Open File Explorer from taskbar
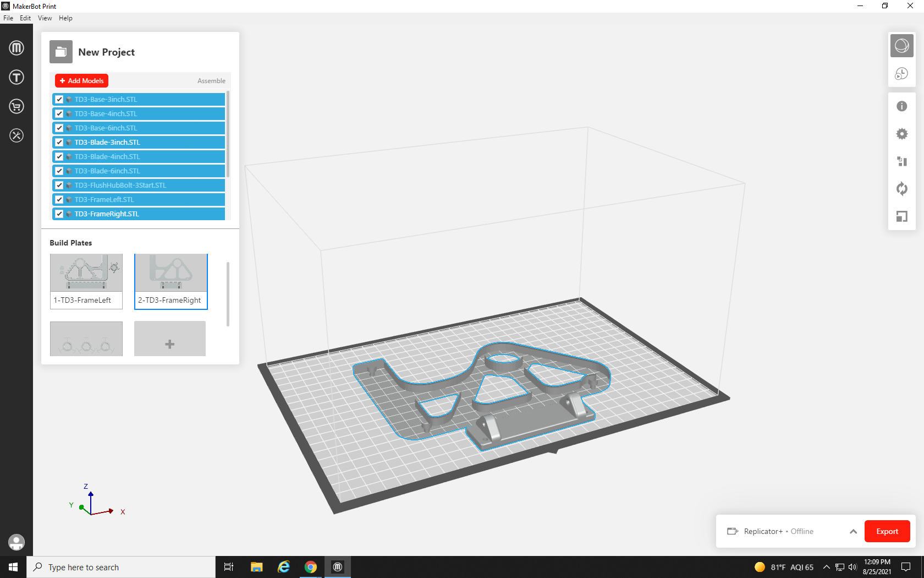 [256, 567]
